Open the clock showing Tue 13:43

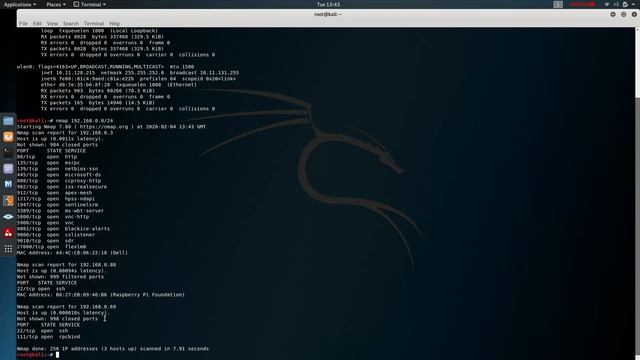328,4
